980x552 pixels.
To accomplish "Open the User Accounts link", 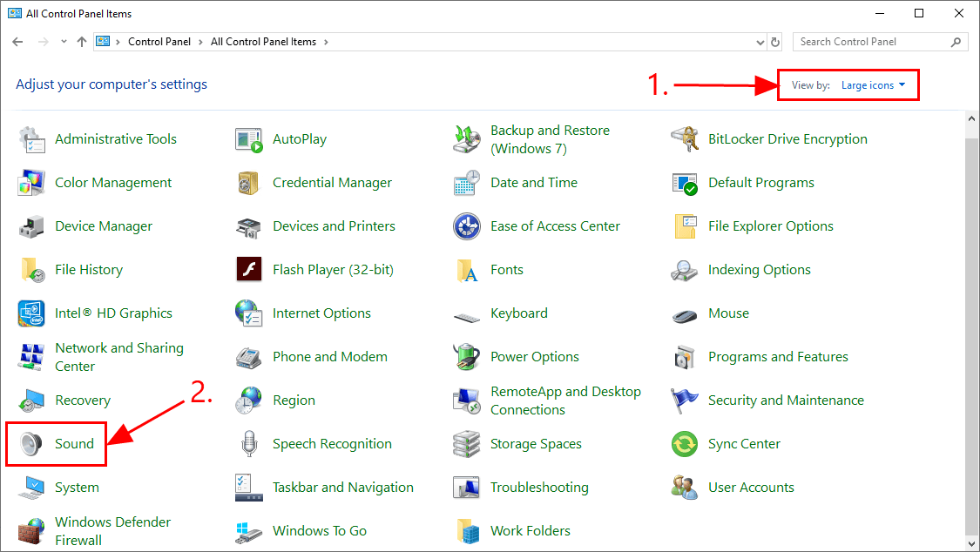I will pyautogui.click(x=751, y=488).
